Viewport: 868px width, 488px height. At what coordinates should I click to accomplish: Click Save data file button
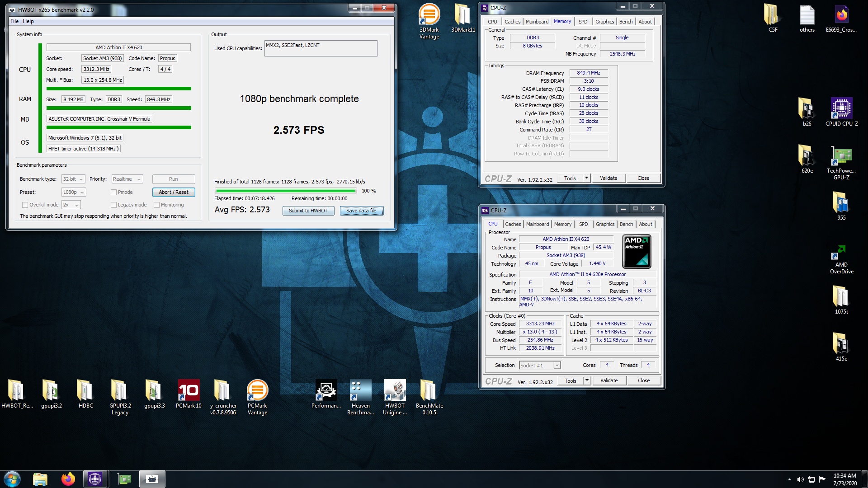pyautogui.click(x=361, y=211)
